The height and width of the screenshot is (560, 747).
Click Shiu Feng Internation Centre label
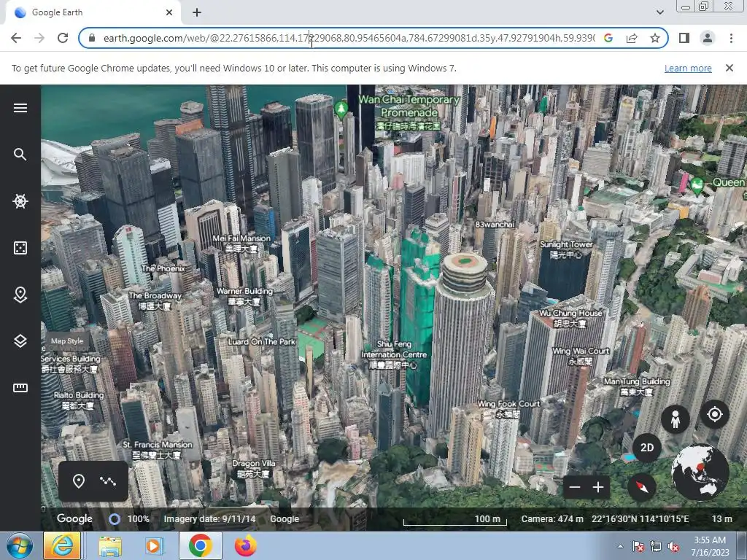tap(394, 354)
